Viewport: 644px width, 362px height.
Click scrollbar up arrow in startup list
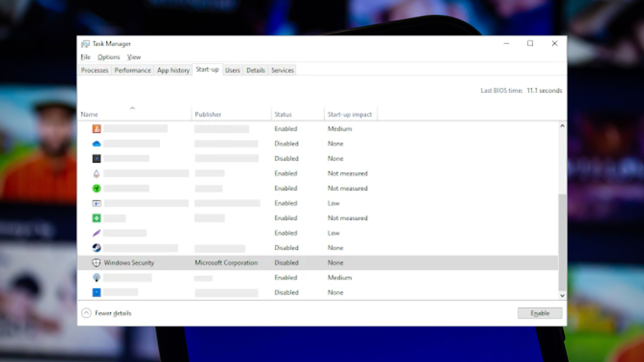pos(562,126)
